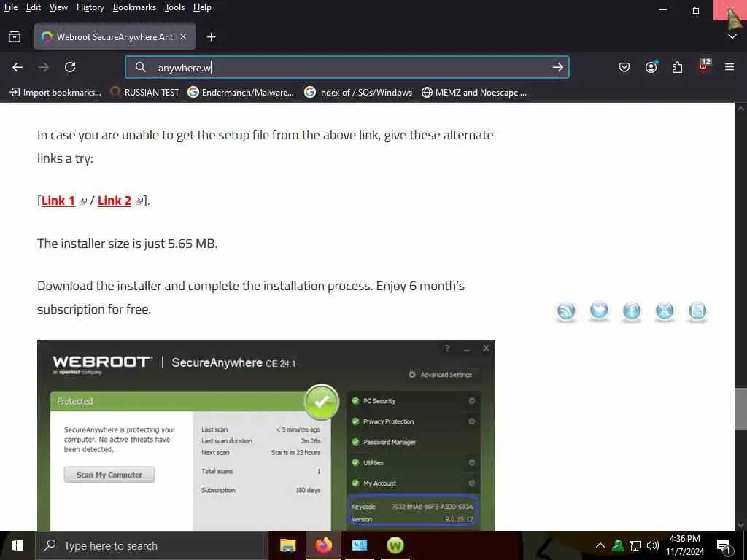The height and width of the screenshot is (560, 747).
Task: Open the View menu
Action: (x=58, y=7)
